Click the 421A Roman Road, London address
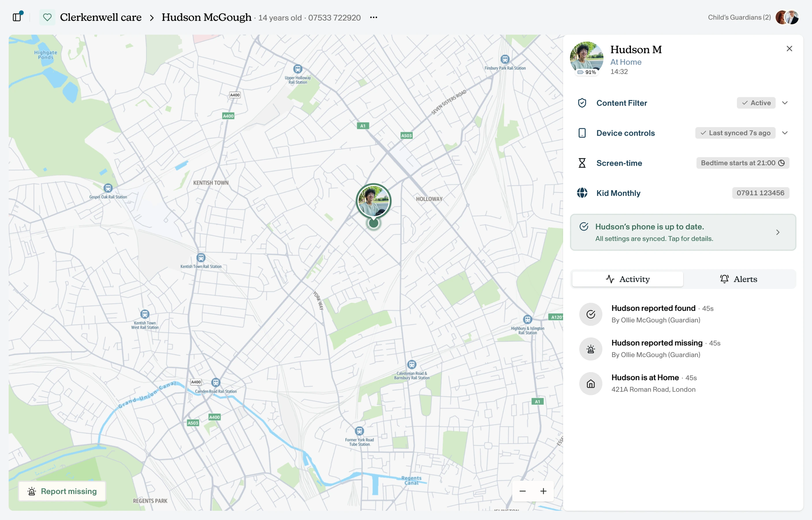This screenshot has width=812, height=520. (x=653, y=390)
